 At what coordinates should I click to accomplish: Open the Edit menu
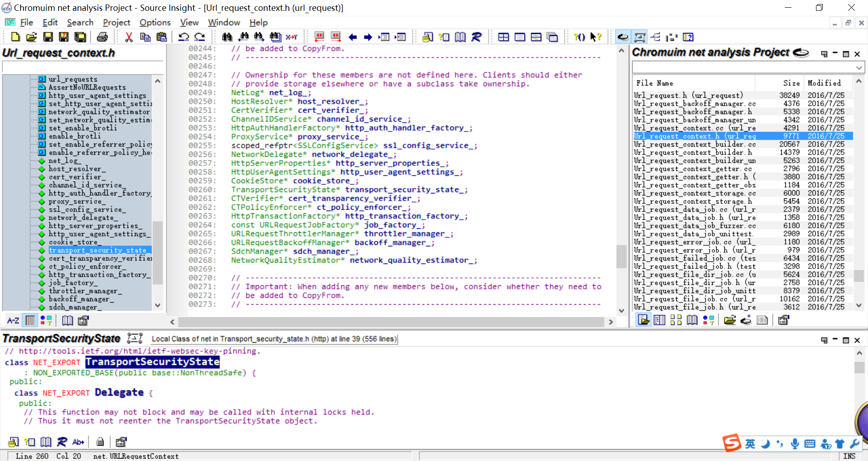tap(50, 22)
